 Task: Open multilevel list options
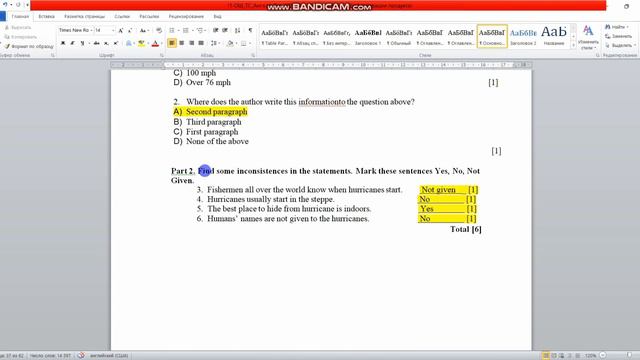(x=200, y=31)
